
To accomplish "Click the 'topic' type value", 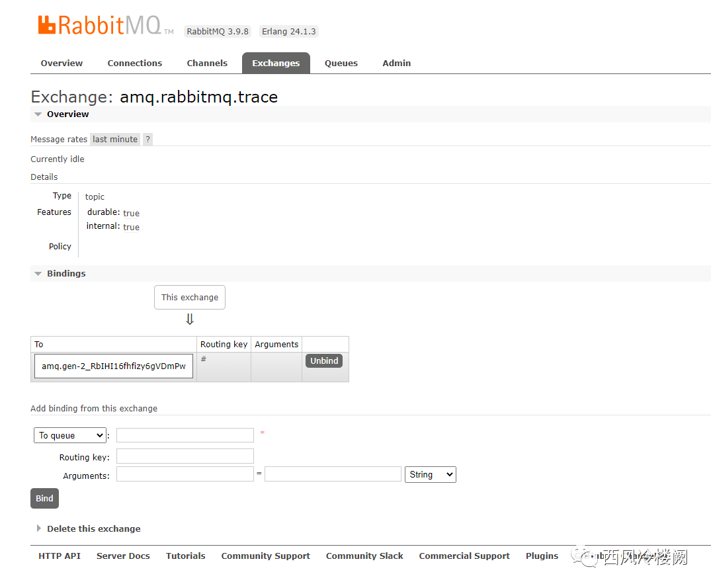I will point(95,196).
